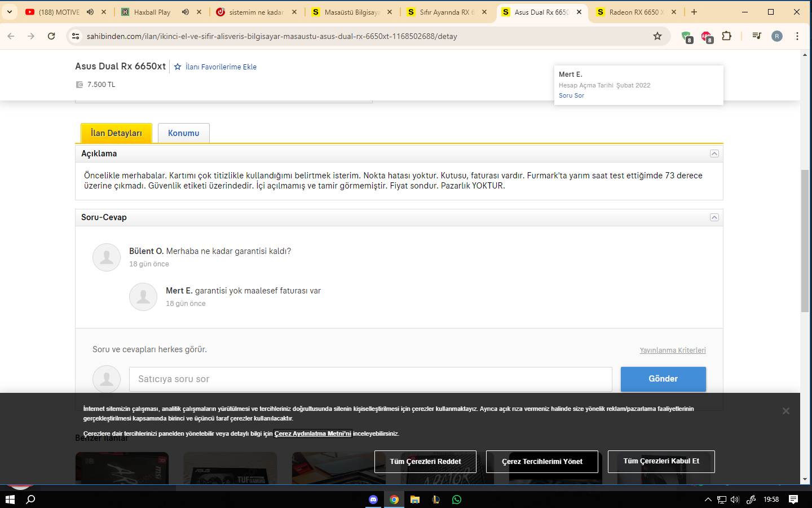Click the scrollbar up arrow
This screenshot has height=508, width=812.
point(805,55)
